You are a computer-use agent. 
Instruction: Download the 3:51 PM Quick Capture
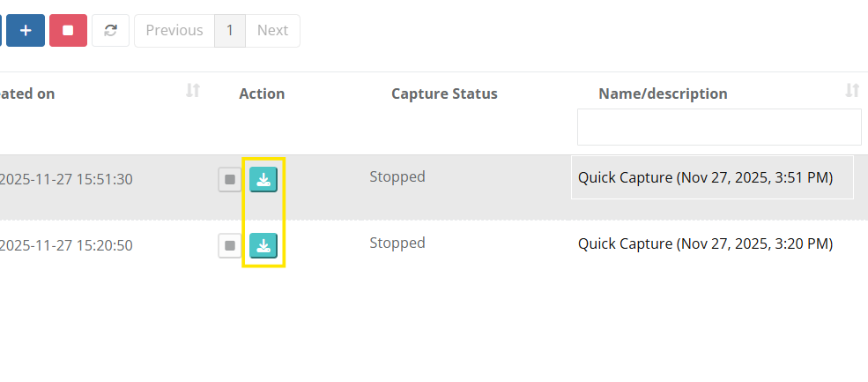coord(263,179)
